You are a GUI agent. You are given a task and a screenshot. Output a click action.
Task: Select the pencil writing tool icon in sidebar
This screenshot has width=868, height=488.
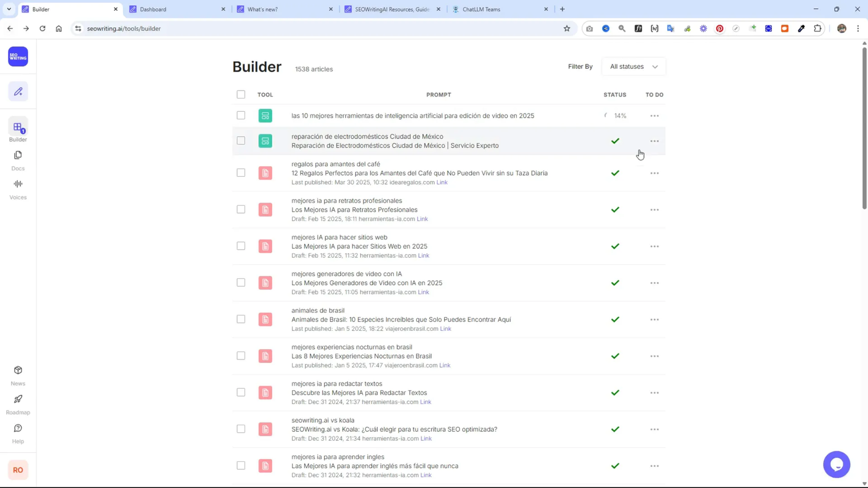[18, 91]
